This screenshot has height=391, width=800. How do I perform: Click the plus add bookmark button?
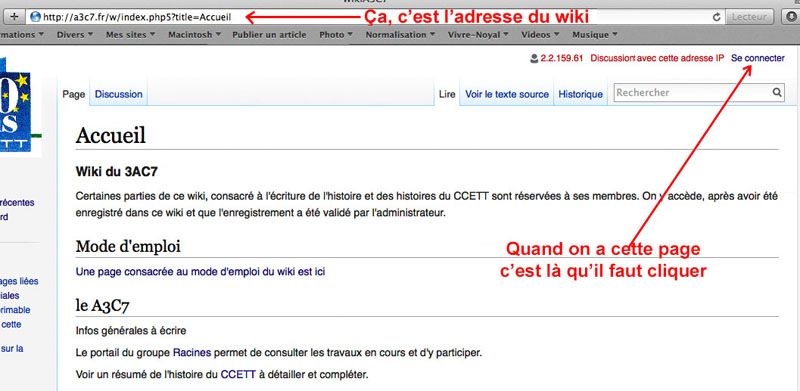tap(14, 17)
